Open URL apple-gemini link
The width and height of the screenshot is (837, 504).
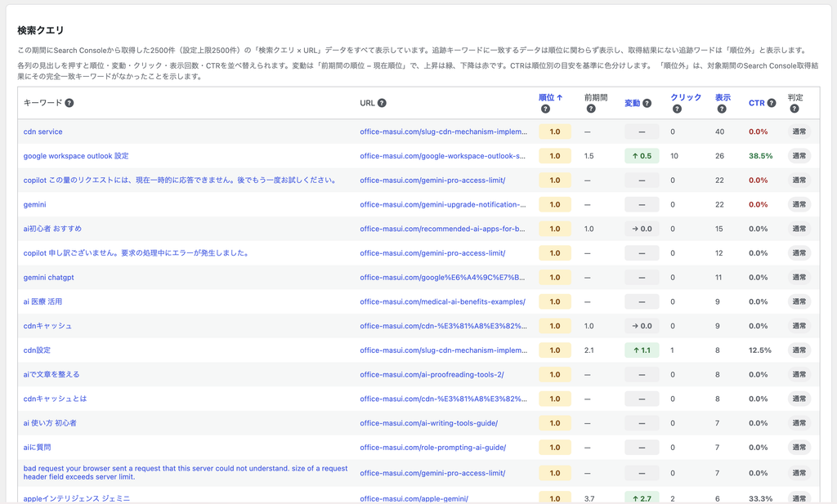pos(414,498)
